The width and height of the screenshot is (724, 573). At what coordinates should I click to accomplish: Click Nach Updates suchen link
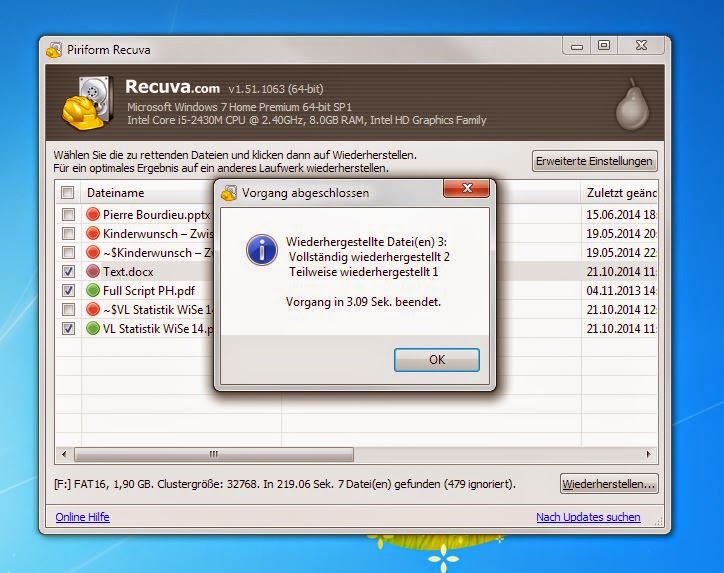point(588,517)
